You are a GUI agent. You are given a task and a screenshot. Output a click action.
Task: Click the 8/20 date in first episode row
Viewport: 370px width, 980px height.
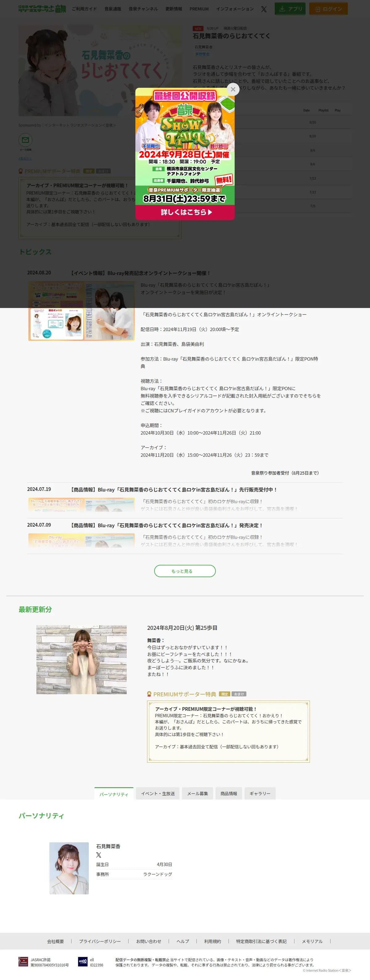pyautogui.click(x=312, y=123)
